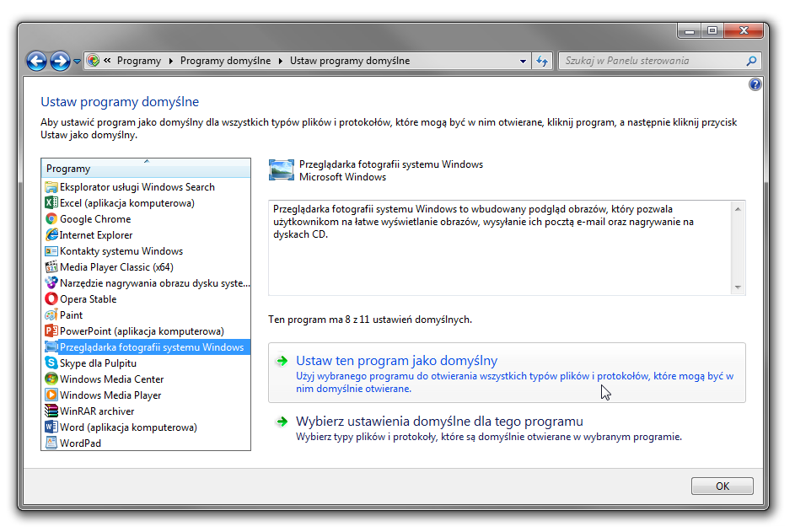
Task: Select Paint in the programs list
Action: point(146,315)
